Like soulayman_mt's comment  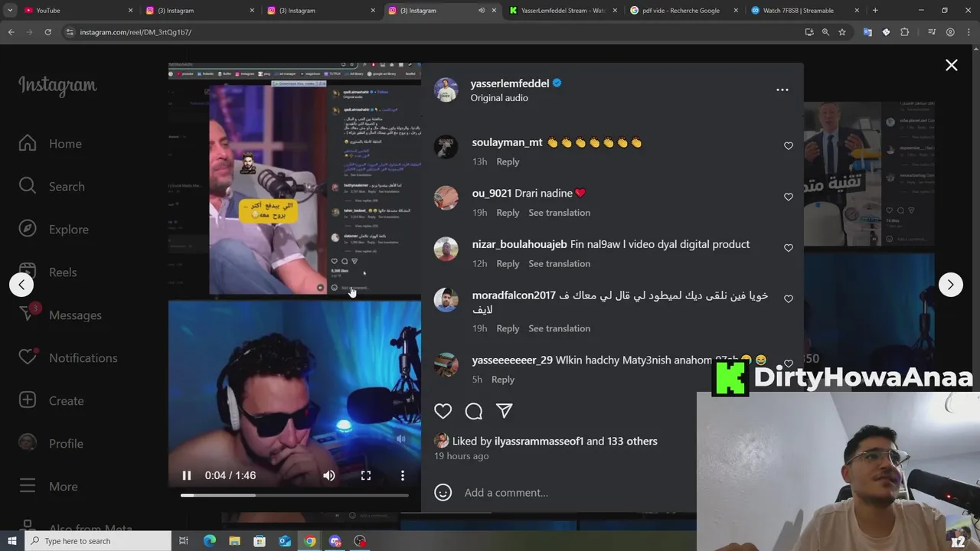(789, 145)
